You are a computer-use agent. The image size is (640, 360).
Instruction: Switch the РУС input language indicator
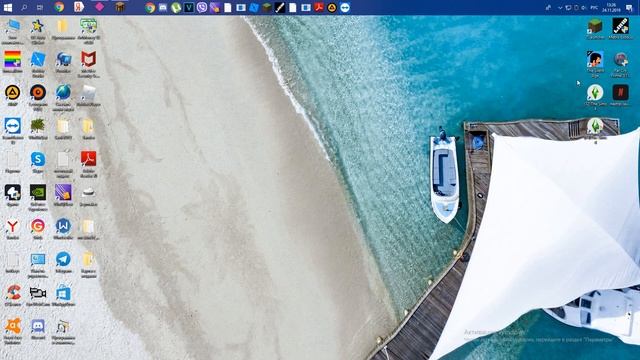pos(594,8)
